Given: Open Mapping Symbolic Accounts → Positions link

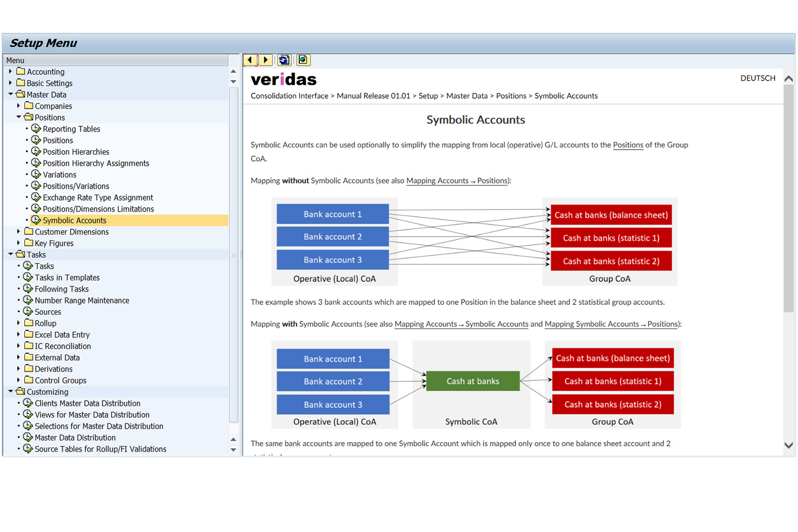Looking at the screenshot, I should pyautogui.click(x=611, y=324).
